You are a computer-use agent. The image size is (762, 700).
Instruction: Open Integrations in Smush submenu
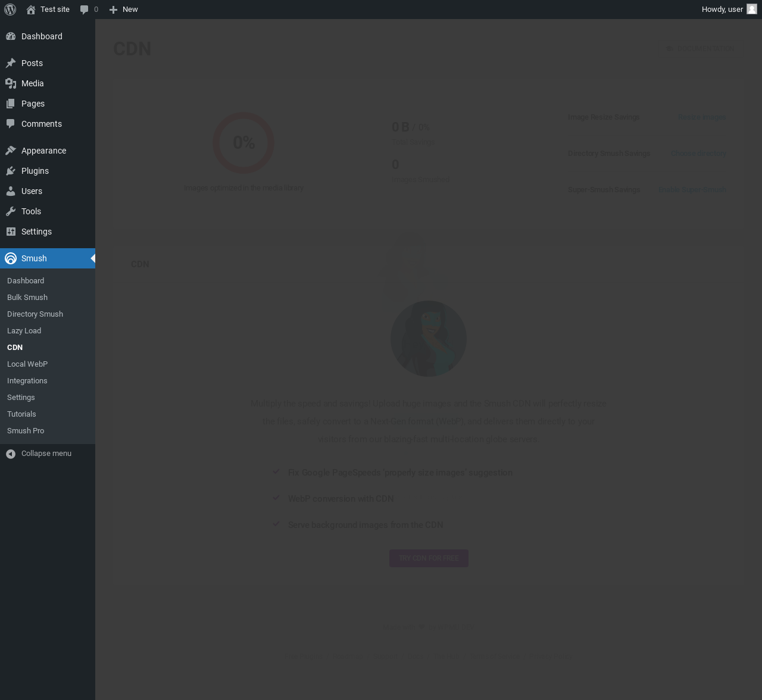coord(27,381)
